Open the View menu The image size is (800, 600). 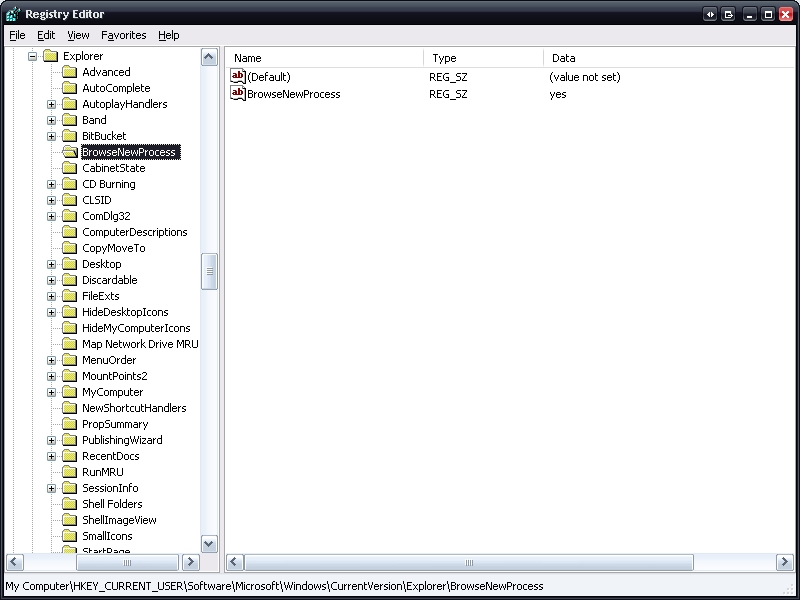[x=78, y=35]
